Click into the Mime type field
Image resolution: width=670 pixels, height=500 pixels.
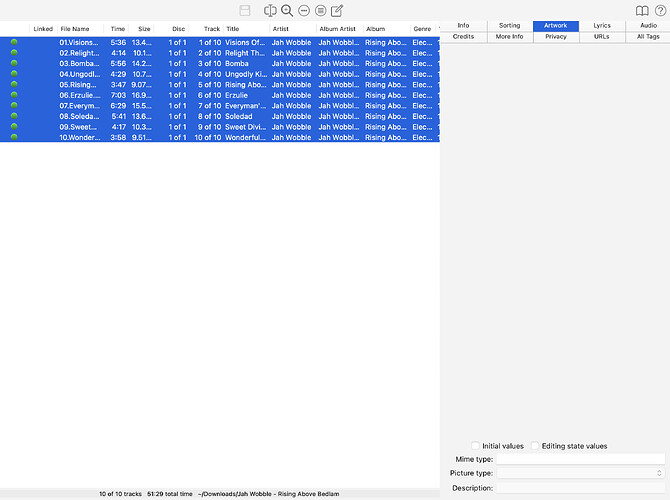click(x=581, y=459)
